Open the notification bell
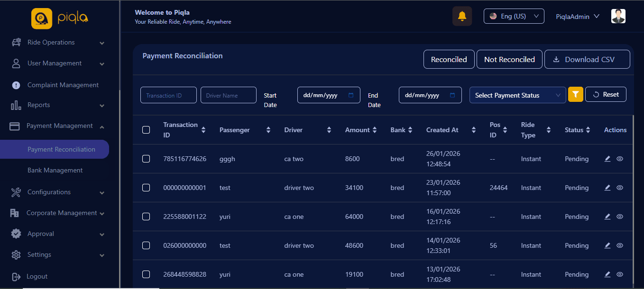644x289 pixels. [462, 16]
